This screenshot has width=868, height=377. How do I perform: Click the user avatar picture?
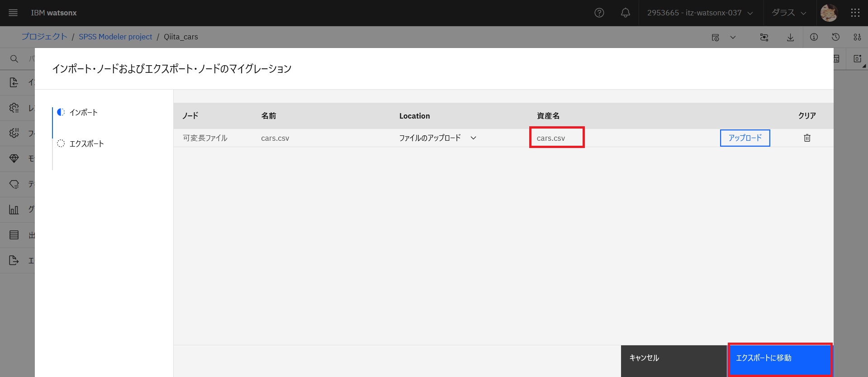pyautogui.click(x=829, y=13)
